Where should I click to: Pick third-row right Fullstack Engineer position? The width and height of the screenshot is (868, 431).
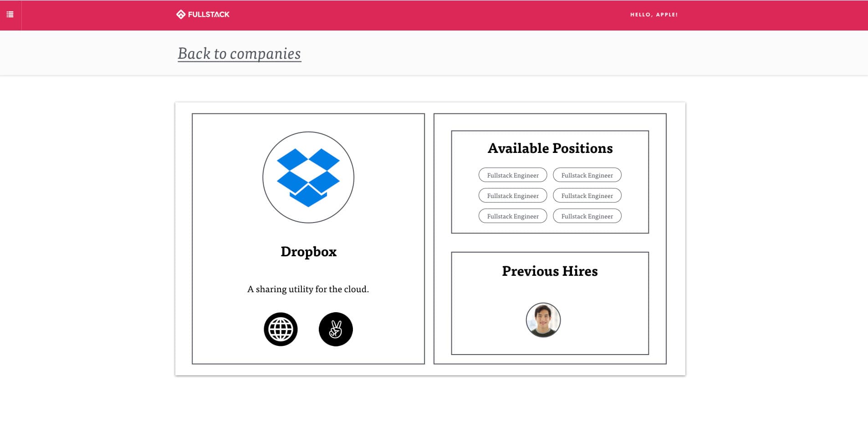click(x=587, y=216)
